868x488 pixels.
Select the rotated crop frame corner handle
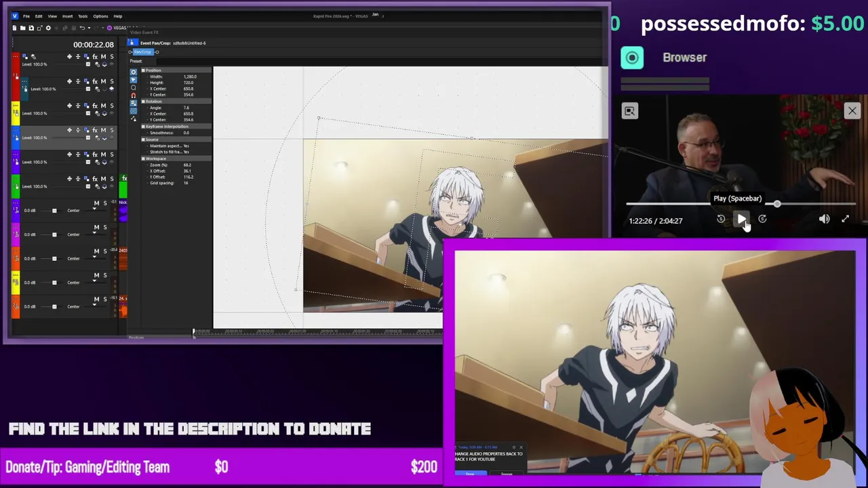[x=318, y=119]
